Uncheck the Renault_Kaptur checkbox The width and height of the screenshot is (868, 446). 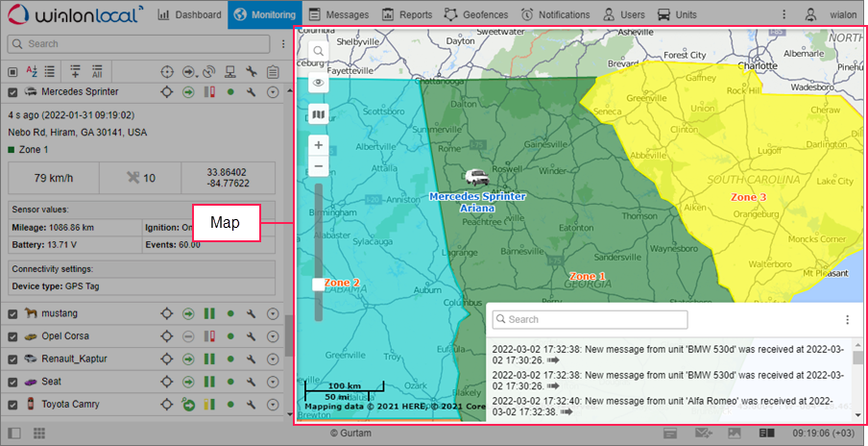12,359
